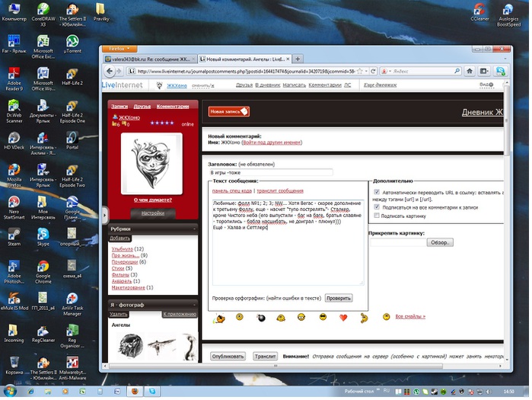Click the Skype taskbar button

coord(152,391)
